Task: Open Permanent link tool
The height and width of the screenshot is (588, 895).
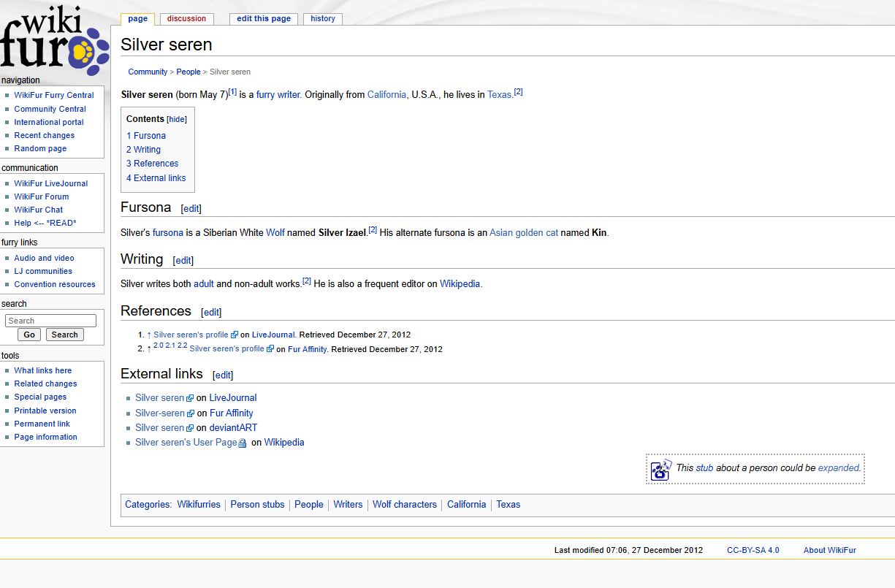Action: tap(42, 424)
